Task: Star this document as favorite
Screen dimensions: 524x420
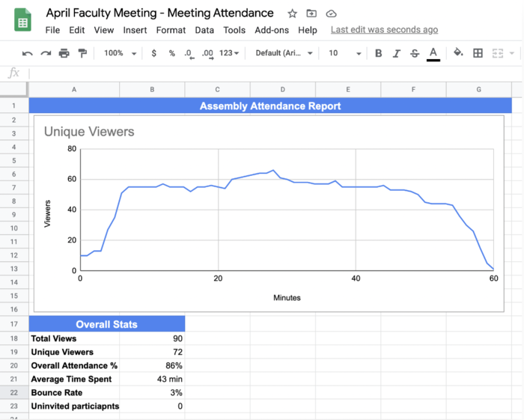Action: 292,13
